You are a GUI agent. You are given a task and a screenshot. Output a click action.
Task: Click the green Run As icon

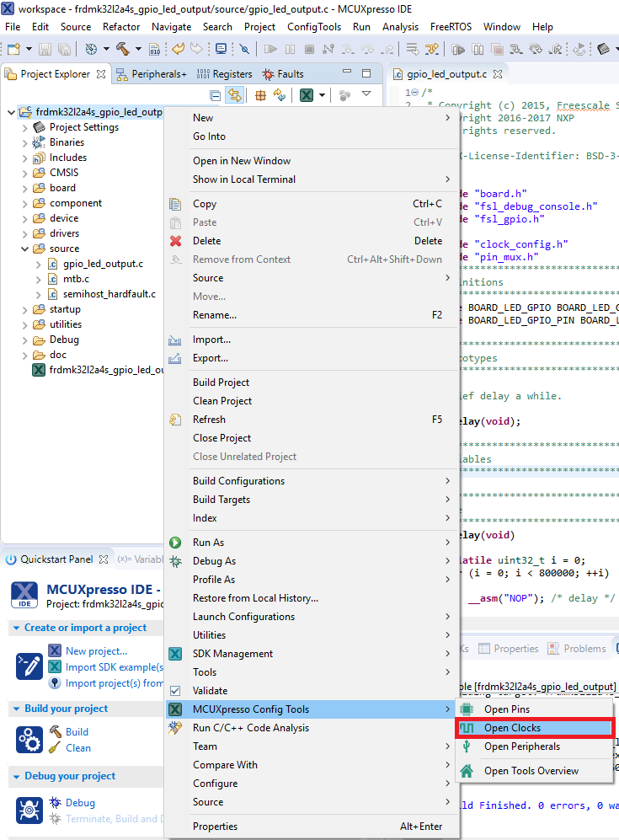[x=175, y=543]
